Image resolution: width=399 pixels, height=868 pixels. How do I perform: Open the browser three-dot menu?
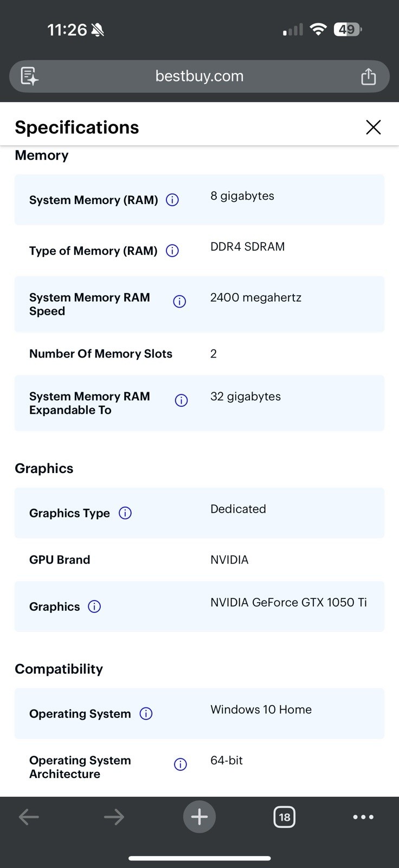(363, 817)
